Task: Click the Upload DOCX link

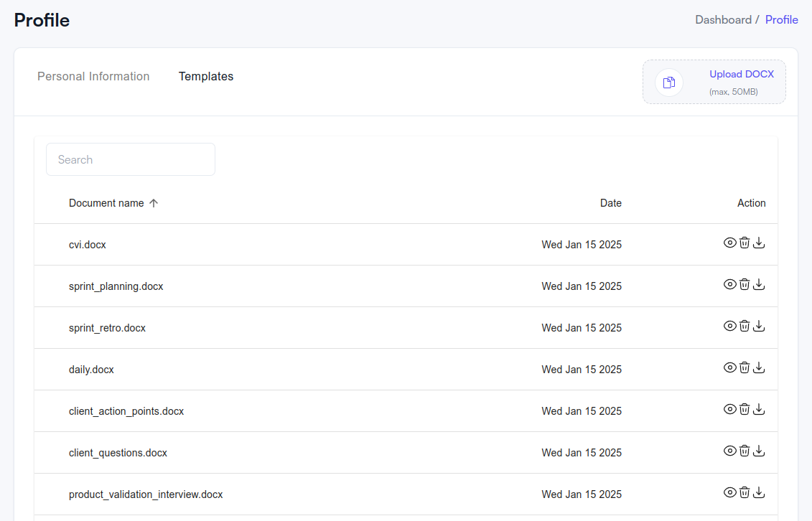Action: pos(742,75)
